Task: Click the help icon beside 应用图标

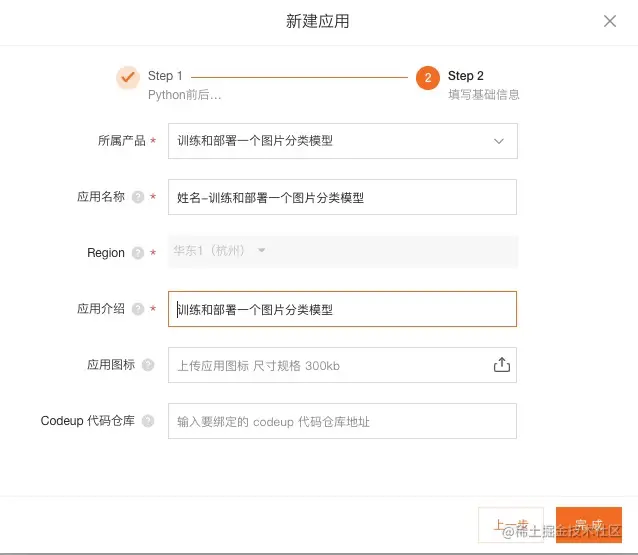Action: [148, 365]
